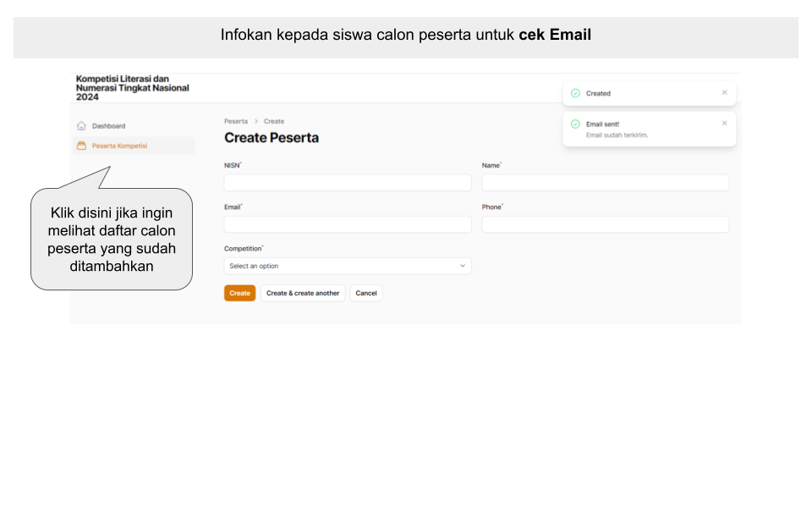This screenshot has width=812, height=508.
Task: Click the Peserta Kompetisi sidebar icon
Action: click(82, 146)
